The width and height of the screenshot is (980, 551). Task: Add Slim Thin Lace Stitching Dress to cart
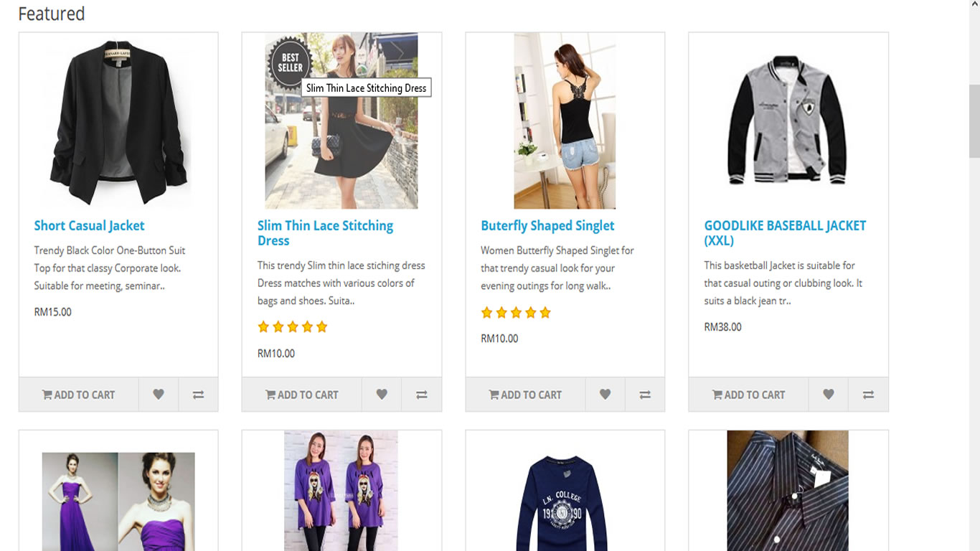(302, 394)
